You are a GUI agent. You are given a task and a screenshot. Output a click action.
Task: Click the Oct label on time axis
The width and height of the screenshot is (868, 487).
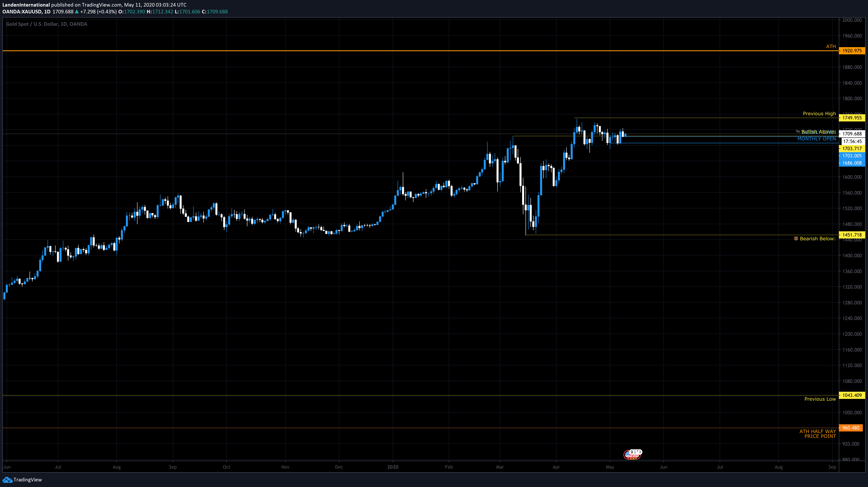click(226, 467)
